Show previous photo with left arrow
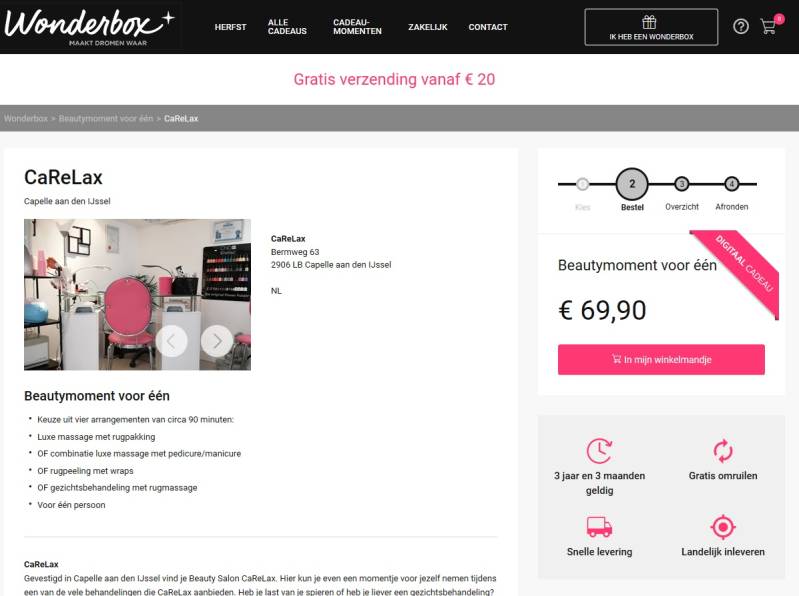The width and height of the screenshot is (799, 596). tap(171, 341)
